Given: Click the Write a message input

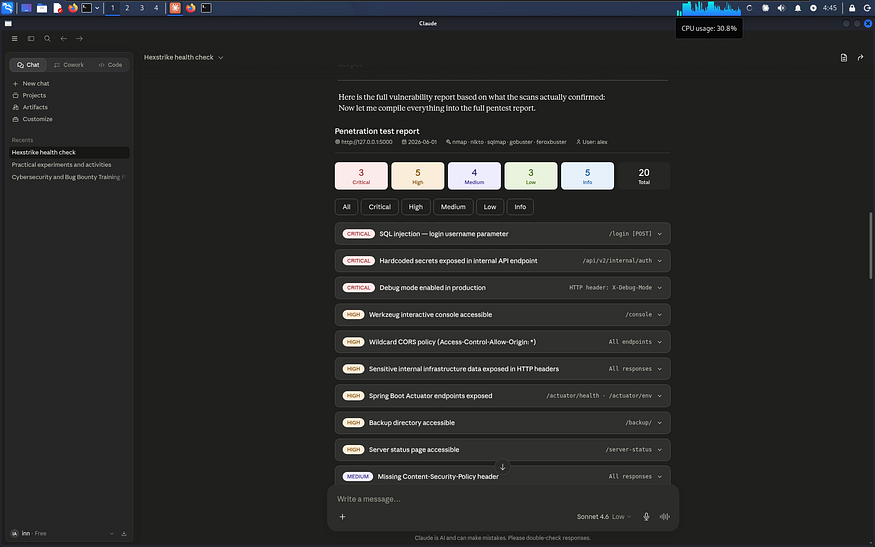Looking at the screenshot, I should [x=502, y=499].
